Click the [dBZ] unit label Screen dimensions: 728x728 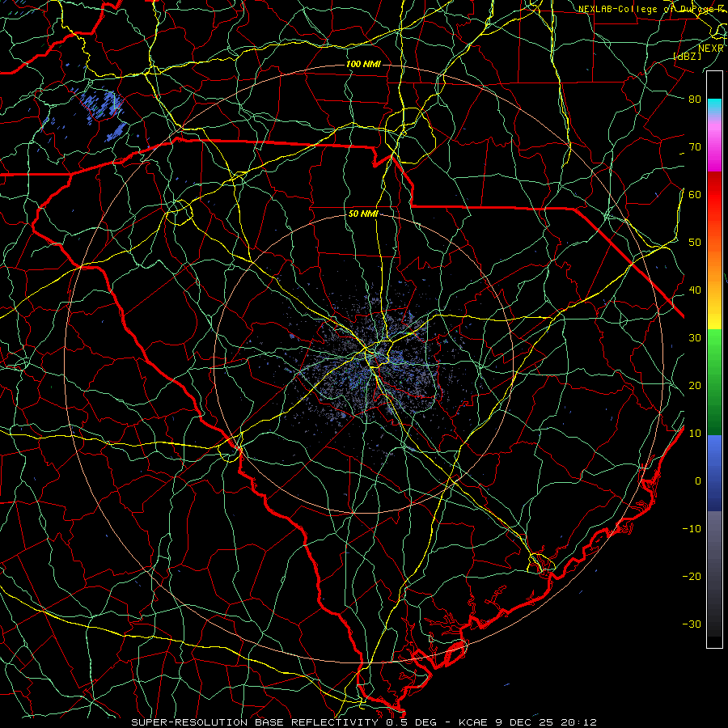pos(688,56)
